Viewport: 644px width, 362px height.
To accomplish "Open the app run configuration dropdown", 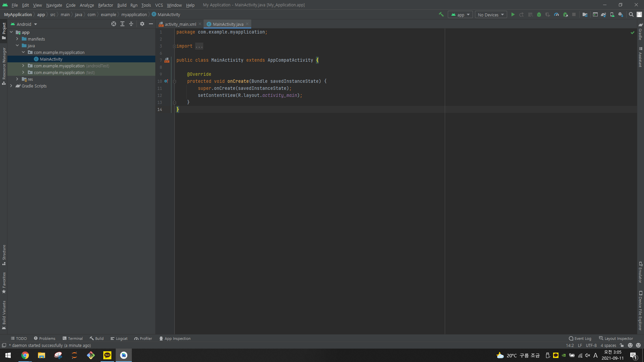I will click(460, 15).
